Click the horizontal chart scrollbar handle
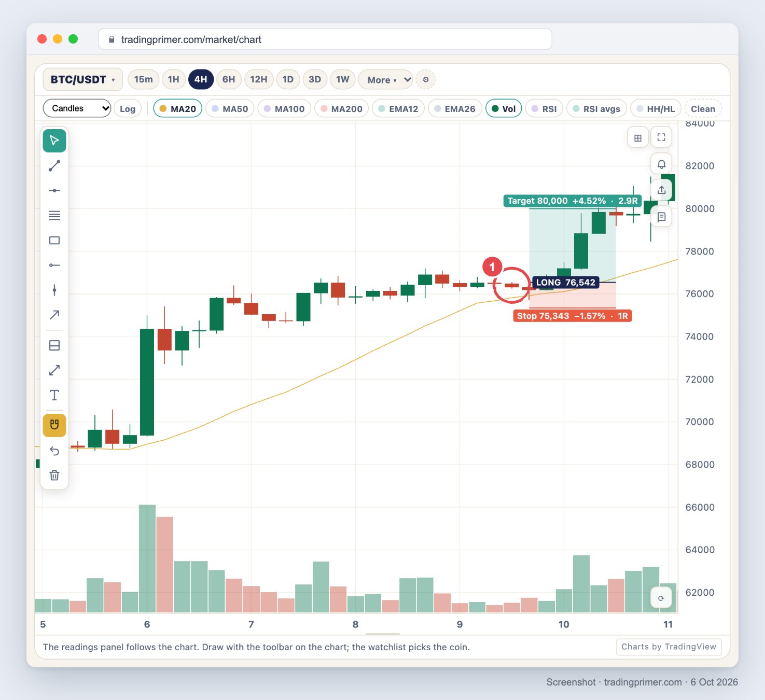 [x=383, y=634]
